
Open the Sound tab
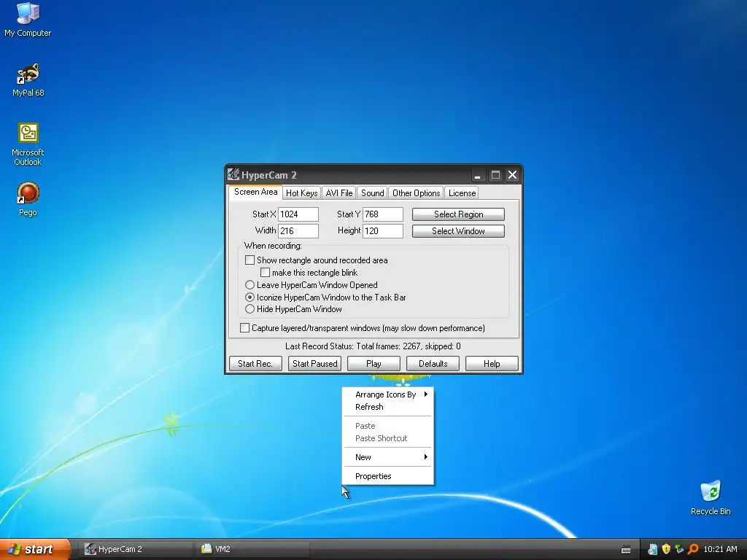[372, 192]
